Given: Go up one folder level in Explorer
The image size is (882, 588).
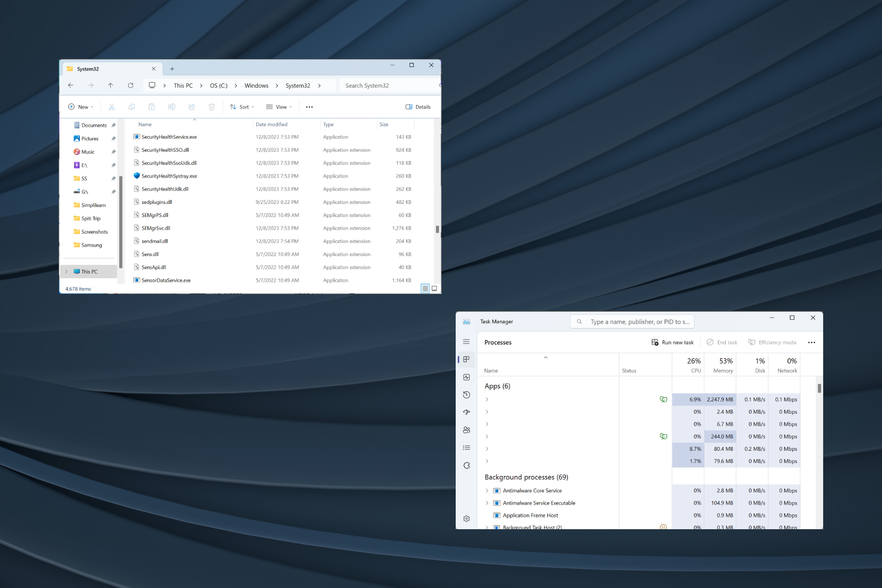Looking at the screenshot, I should (x=111, y=85).
